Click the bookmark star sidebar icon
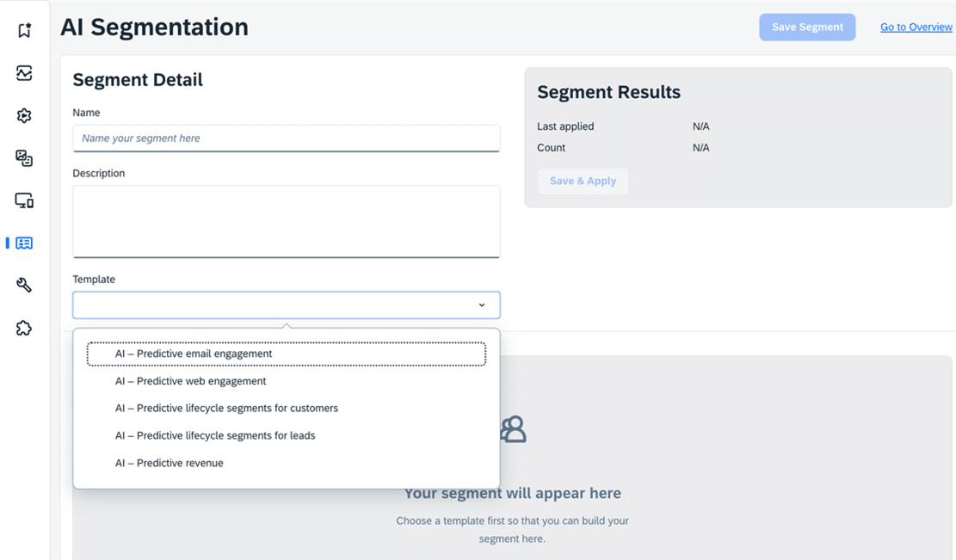 click(24, 31)
